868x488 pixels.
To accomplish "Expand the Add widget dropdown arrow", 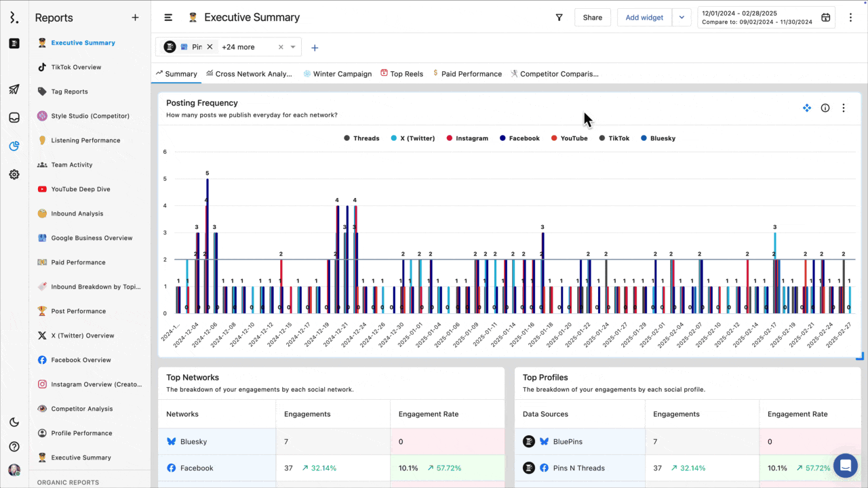I will tap(682, 18).
